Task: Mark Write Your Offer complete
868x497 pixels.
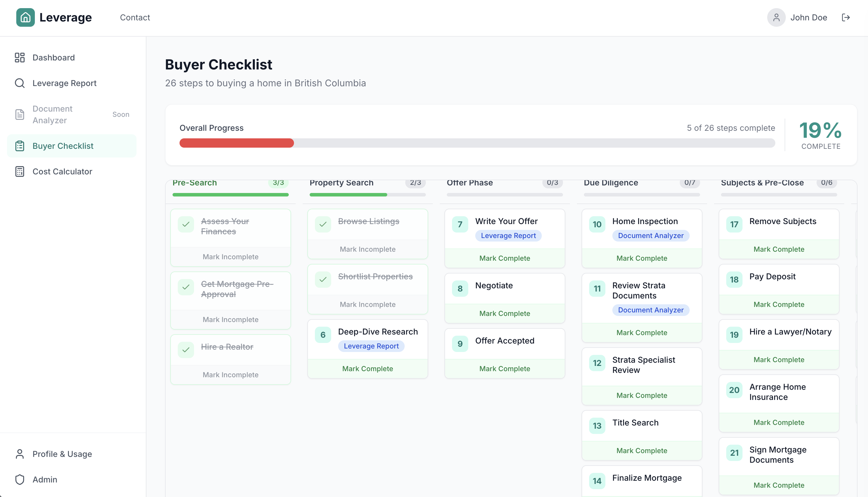Action: click(x=505, y=258)
